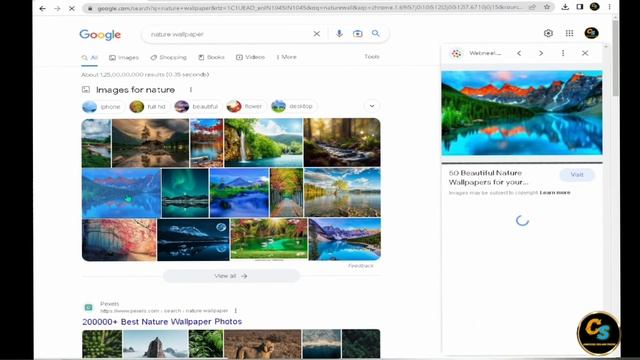The image size is (640, 360).
Task: Switch to the Images tab
Action: pos(124,58)
